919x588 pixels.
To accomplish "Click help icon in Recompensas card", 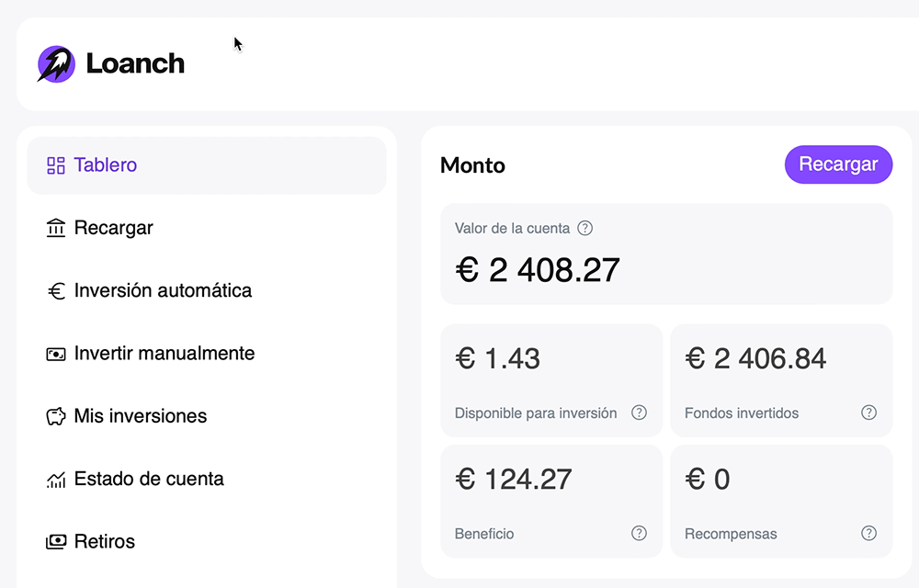I will coord(868,533).
